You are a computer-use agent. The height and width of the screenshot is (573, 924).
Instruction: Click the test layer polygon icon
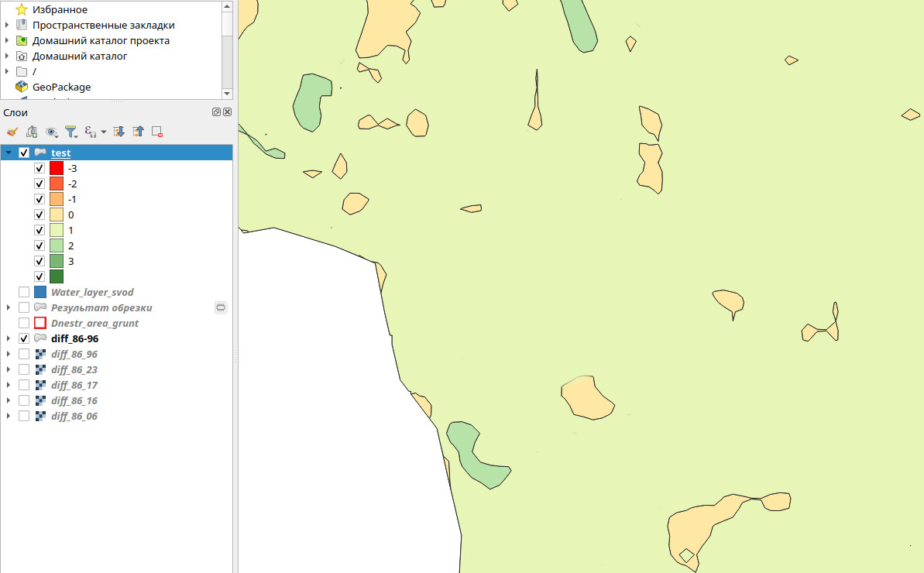coord(40,153)
